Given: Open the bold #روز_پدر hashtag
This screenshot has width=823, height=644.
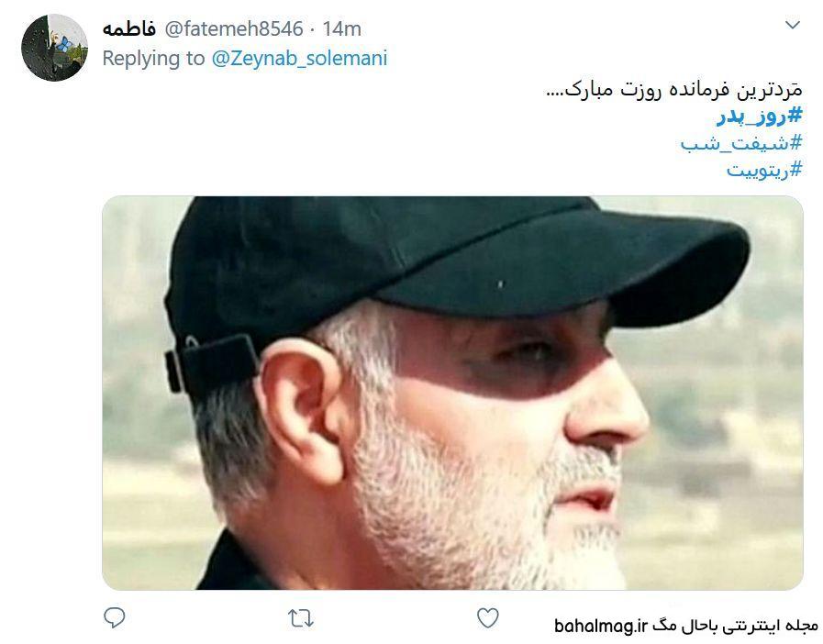Looking at the screenshot, I should coord(760,116).
